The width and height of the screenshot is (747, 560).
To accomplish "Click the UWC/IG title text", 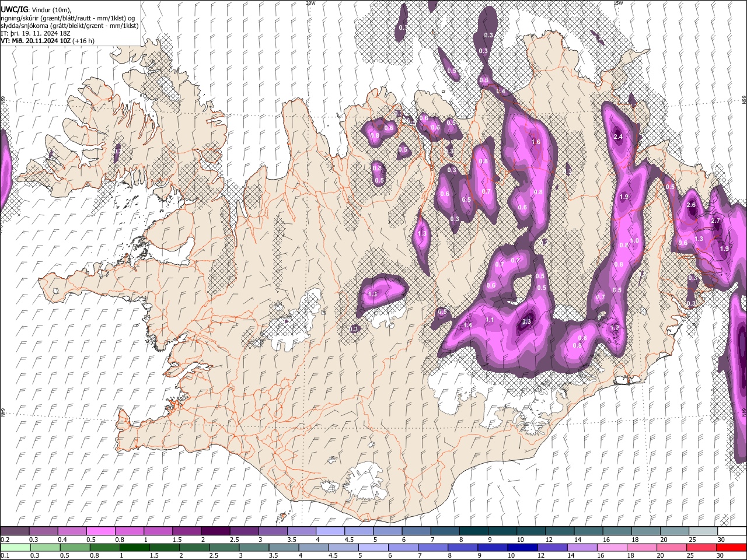I will [14, 9].
